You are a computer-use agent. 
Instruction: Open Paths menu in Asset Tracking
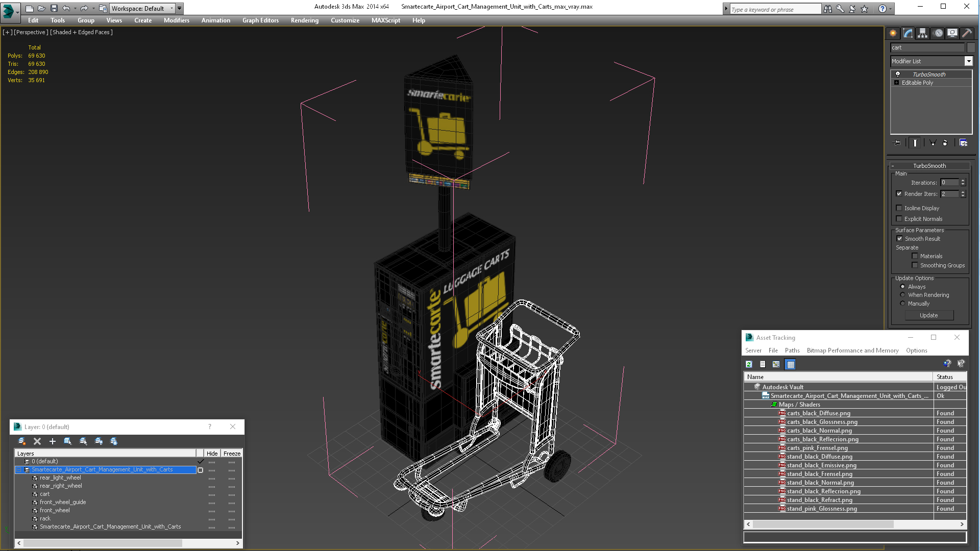point(792,350)
